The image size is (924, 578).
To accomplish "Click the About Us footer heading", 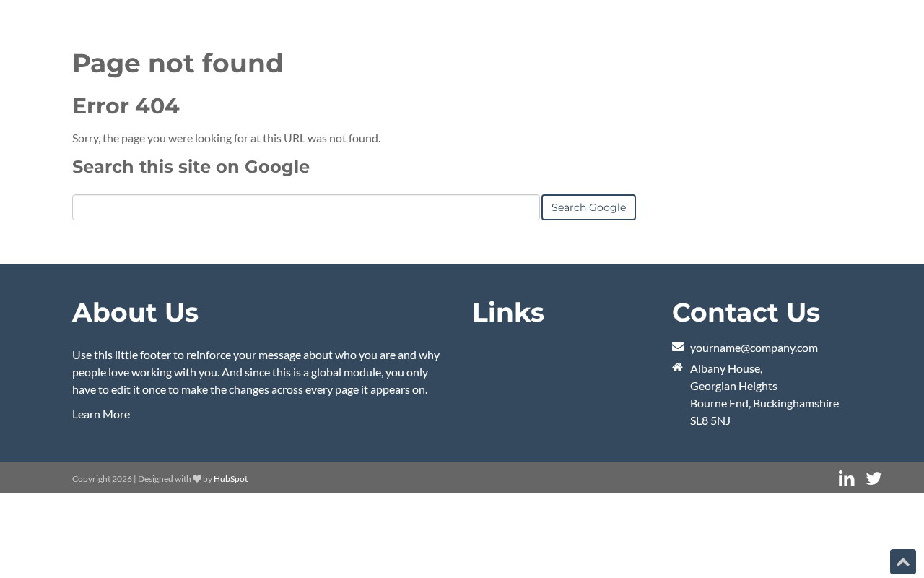I will click(135, 312).
